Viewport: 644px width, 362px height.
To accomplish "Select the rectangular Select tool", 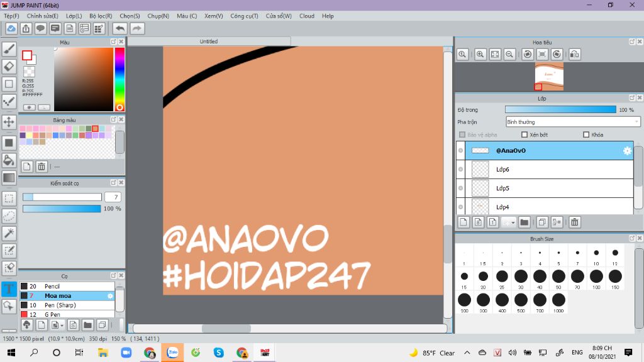I will point(9,199).
